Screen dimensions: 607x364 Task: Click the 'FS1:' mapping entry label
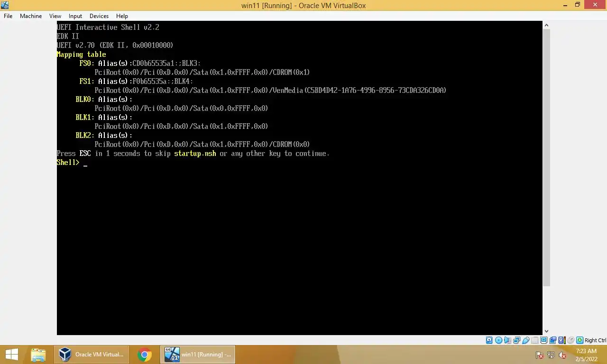(x=87, y=82)
